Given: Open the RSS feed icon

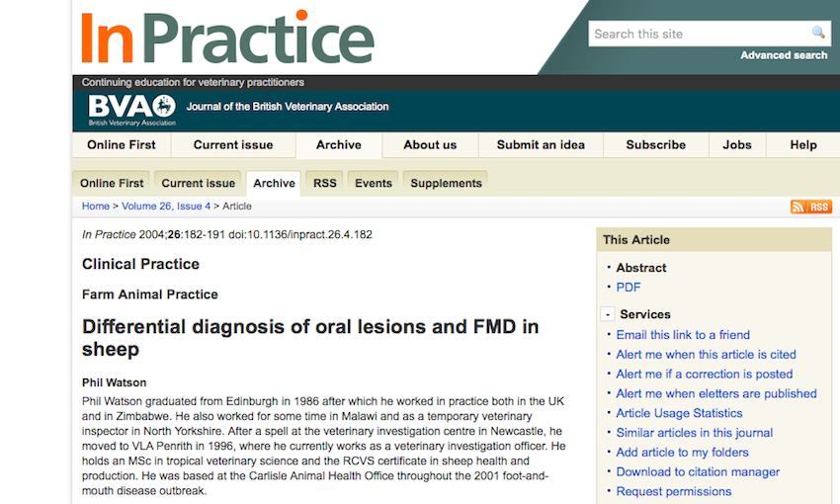Looking at the screenshot, I should pyautogui.click(x=810, y=207).
